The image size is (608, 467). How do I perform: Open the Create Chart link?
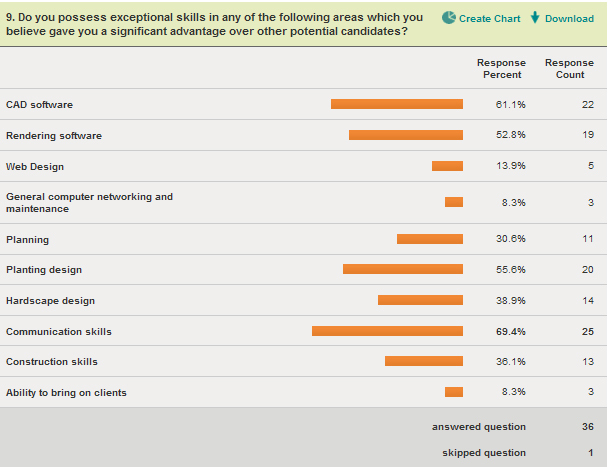coord(489,18)
